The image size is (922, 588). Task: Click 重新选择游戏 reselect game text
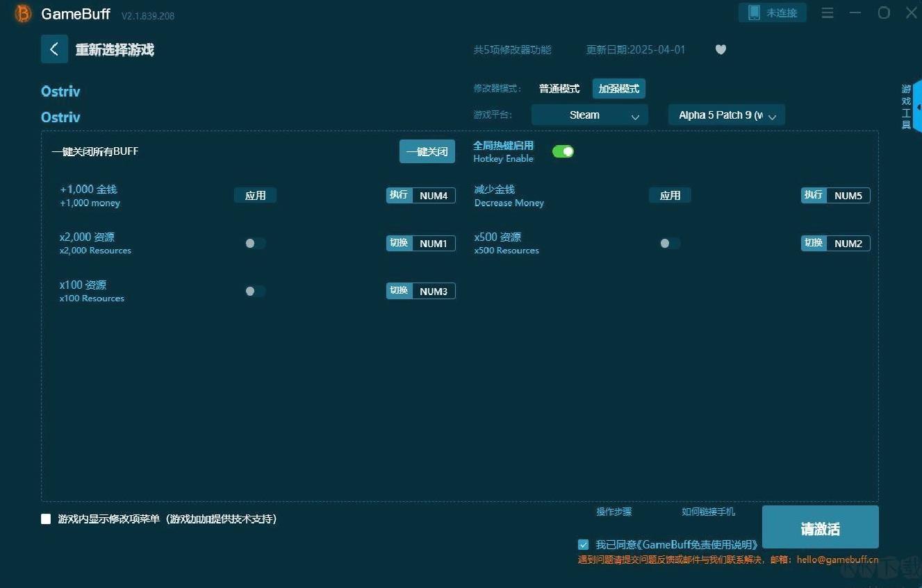tap(115, 50)
